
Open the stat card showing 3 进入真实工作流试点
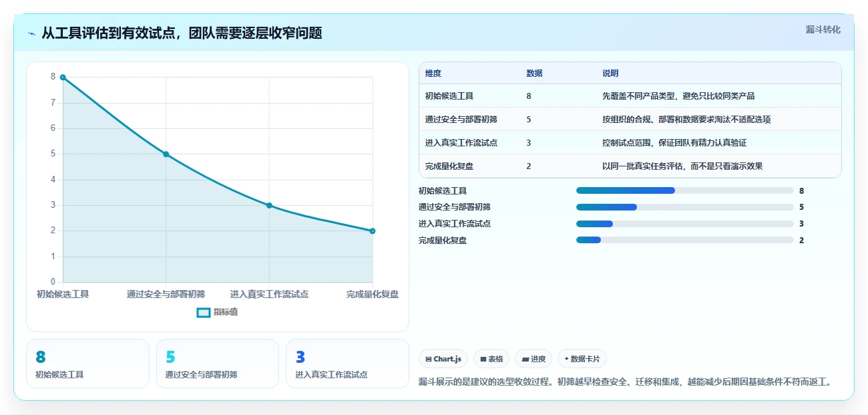tap(347, 364)
